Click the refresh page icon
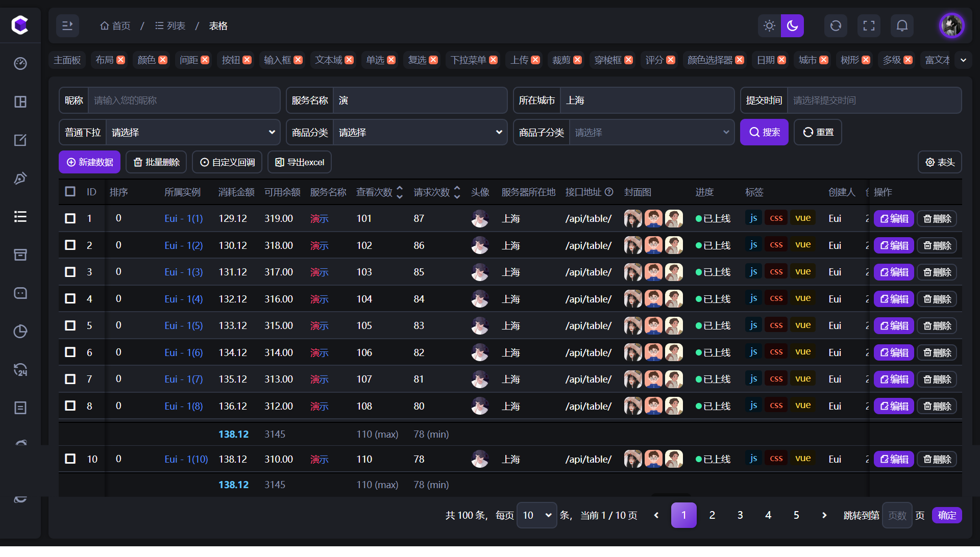 coord(836,26)
